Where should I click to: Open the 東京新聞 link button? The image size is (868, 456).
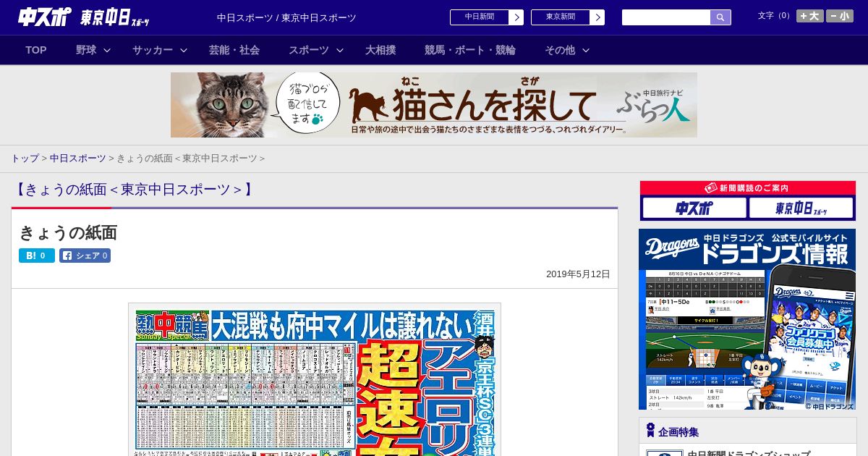pyautogui.click(x=561, y=17)
